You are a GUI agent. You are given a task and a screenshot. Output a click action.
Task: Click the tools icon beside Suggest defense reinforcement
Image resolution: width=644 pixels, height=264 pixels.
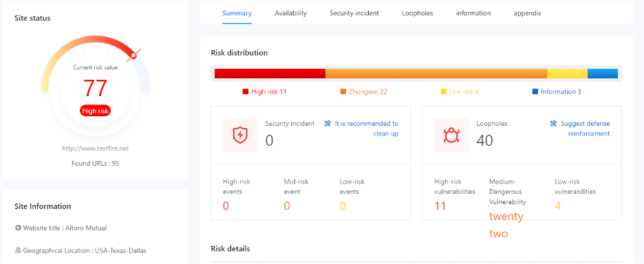pyautogui.click(x=553, y=124)
